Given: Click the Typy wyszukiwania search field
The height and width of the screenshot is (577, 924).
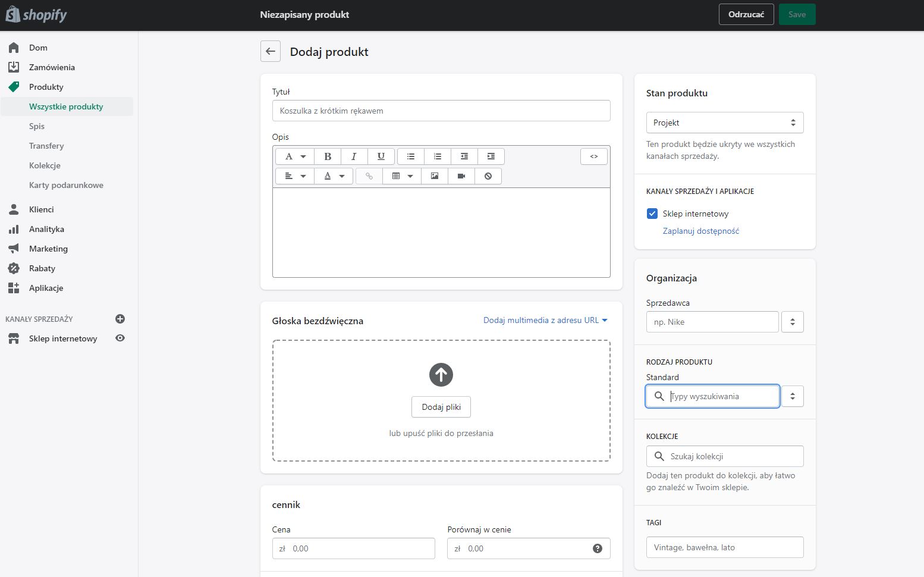Looking at the screenshot, I should 712,396.
